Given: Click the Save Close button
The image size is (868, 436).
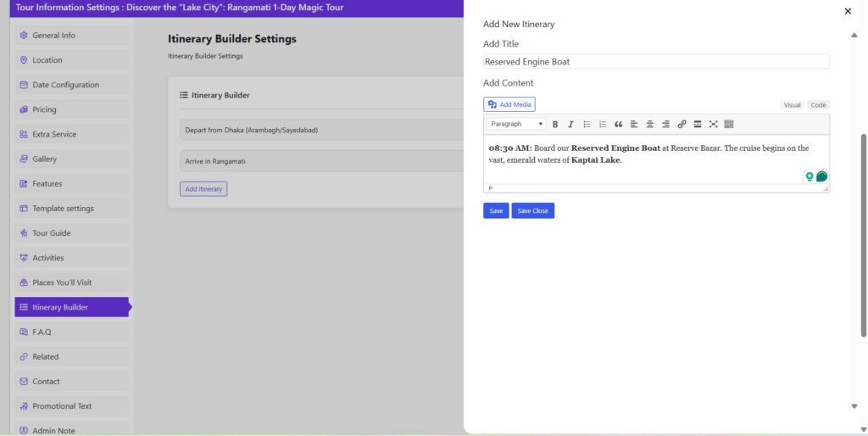Looking at the screenshot, I should 532,210.
